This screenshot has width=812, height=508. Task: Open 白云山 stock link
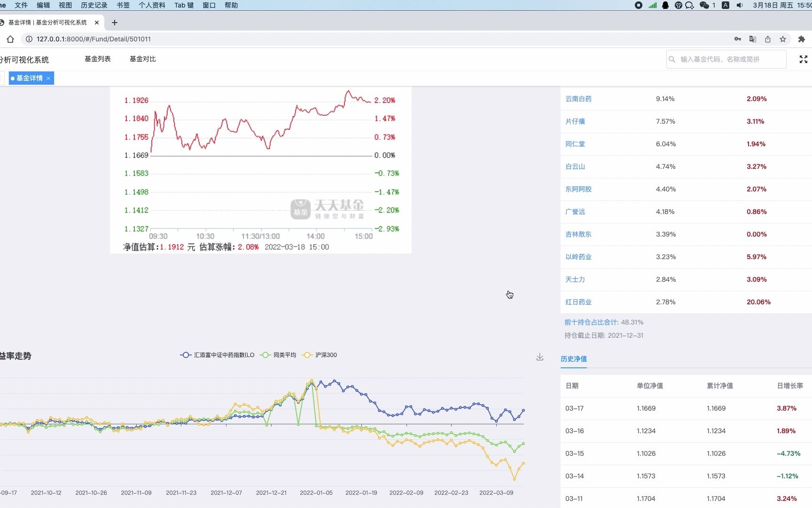click(x=575, y=167)
